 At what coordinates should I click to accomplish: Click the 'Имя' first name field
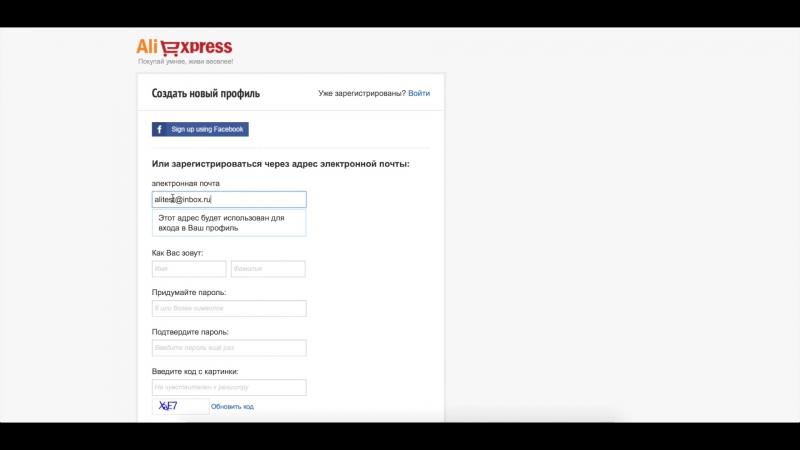[189, 269]
